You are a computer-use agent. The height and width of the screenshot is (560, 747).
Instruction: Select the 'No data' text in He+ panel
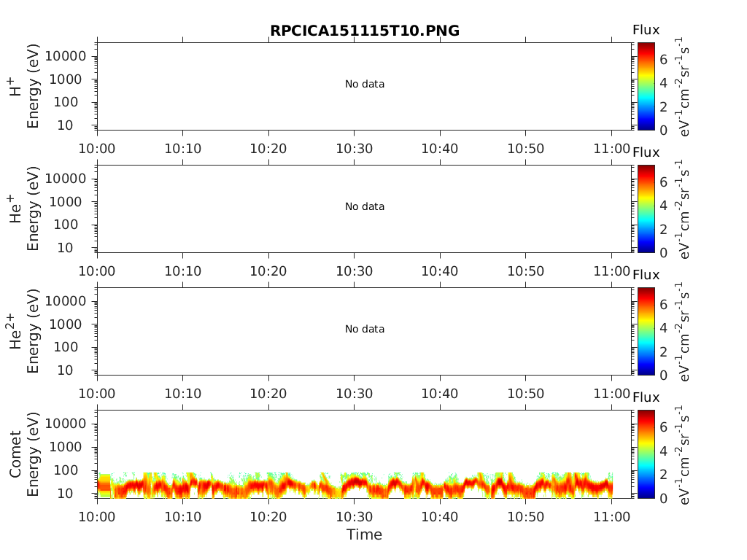(x=365, y=206)
